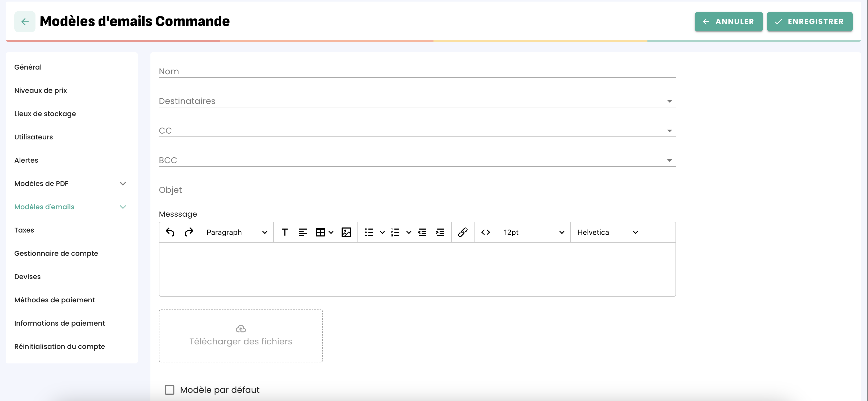Click the text alignment icon
Image resolution: width=868 pixels, height=401 pixels.
303,232
